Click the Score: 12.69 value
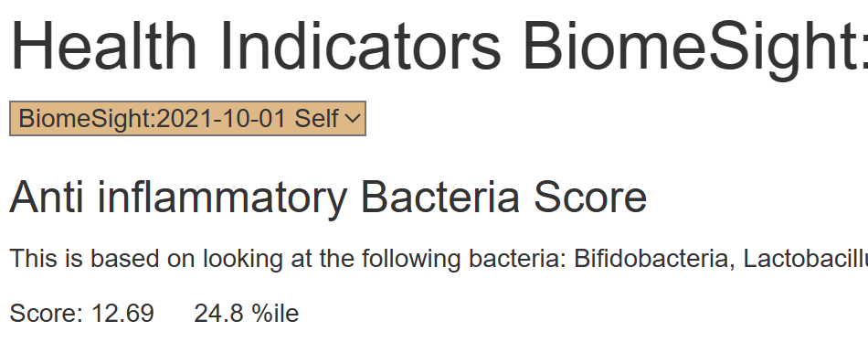This screenshot has width=868, height=353. coord(82,313)
